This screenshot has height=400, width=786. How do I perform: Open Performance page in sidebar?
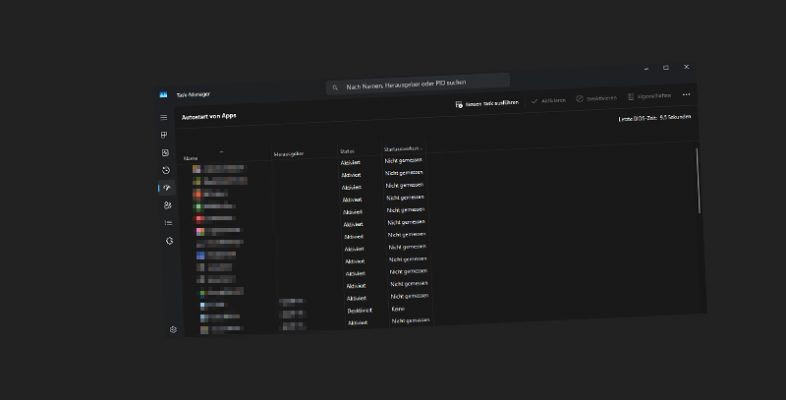click(x=165, y=152)
